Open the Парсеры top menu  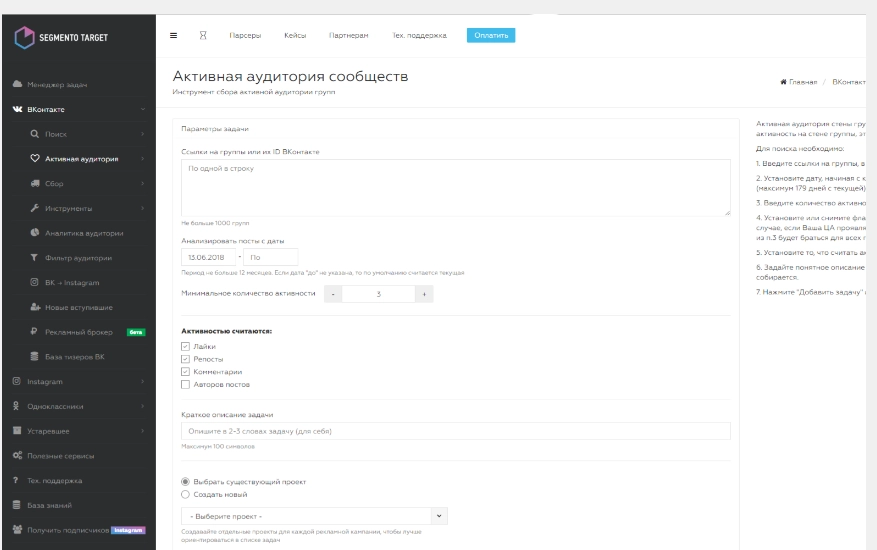(x=245, y=35)
